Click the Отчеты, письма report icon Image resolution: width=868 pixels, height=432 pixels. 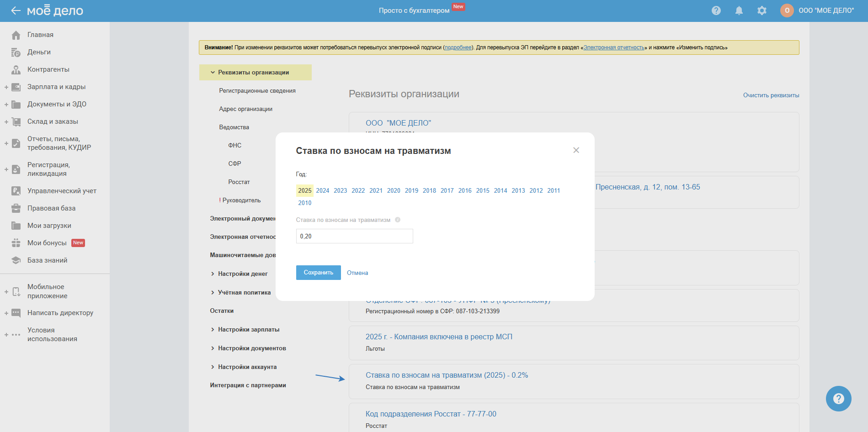[16, 143]
